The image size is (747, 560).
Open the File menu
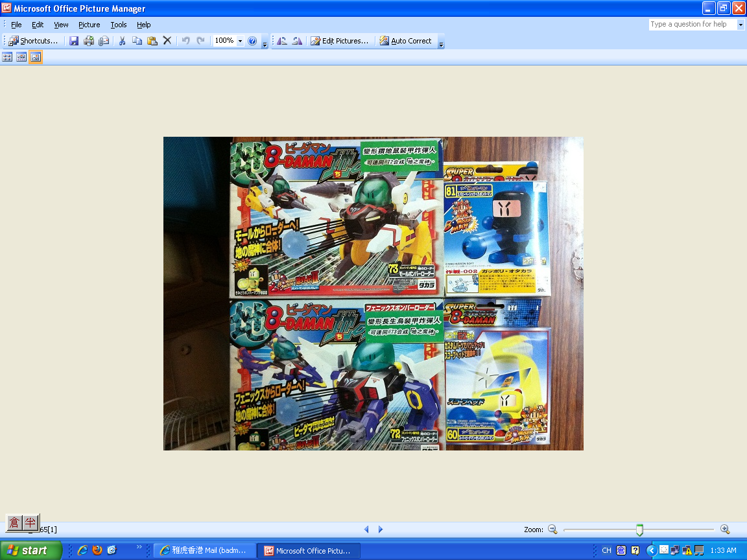pyautogui.click(x=16, y=25)
